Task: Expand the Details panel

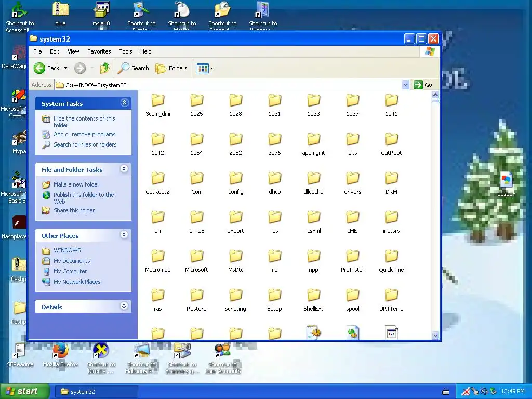Action: pyautogui.click(x=124, y=306)
